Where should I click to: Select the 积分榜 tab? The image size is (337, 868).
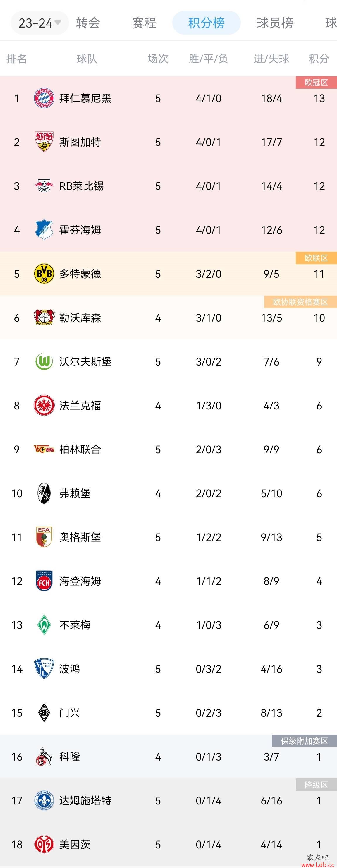(206, 23)
